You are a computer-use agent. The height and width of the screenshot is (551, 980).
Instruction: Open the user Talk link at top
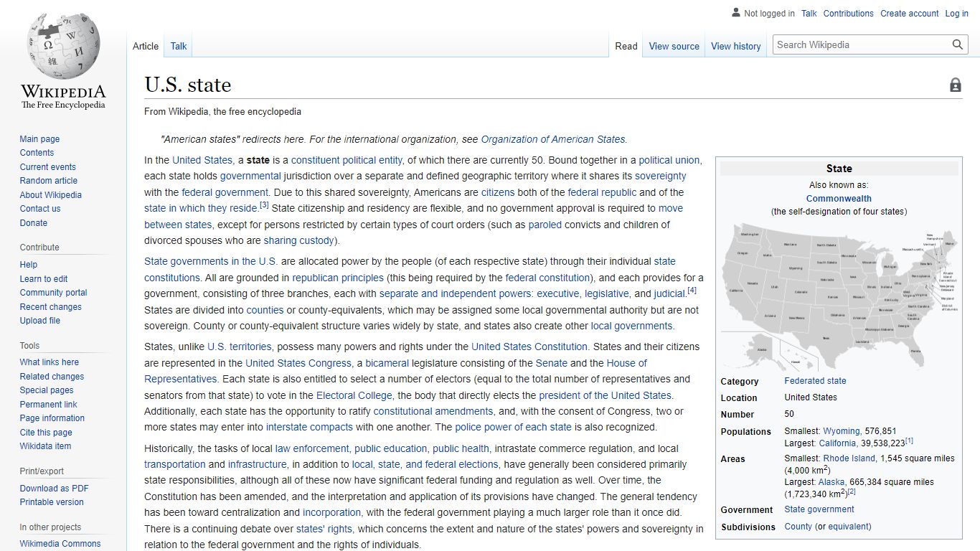809,14
